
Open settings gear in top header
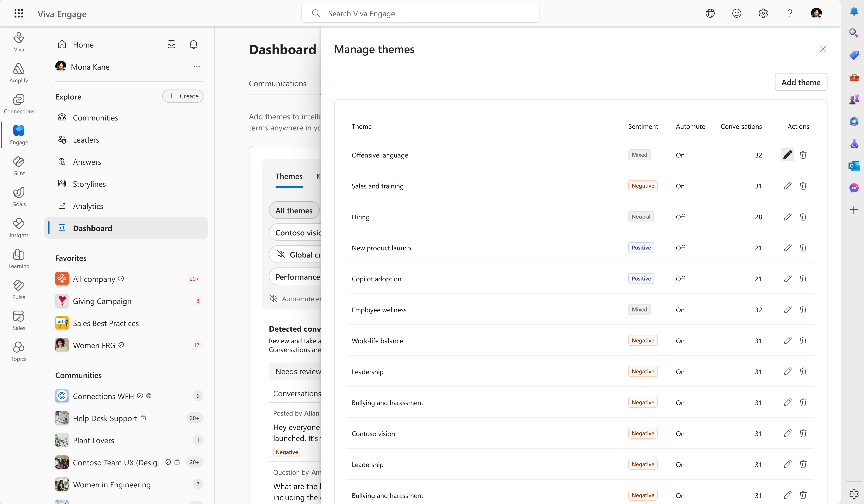click(x=763, y=13)
